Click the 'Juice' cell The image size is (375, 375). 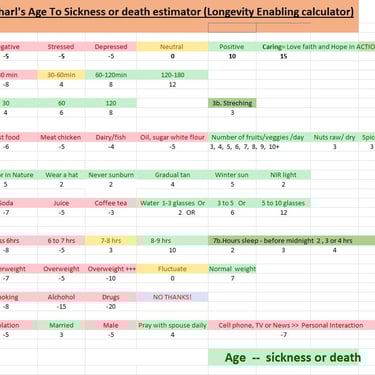tap(61, 203)
